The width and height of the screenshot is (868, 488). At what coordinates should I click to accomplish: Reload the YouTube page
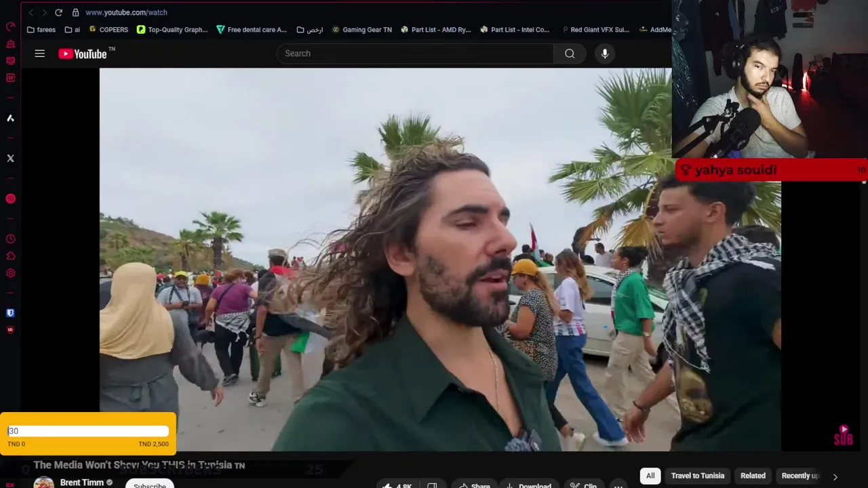click(x=58, y=12)
